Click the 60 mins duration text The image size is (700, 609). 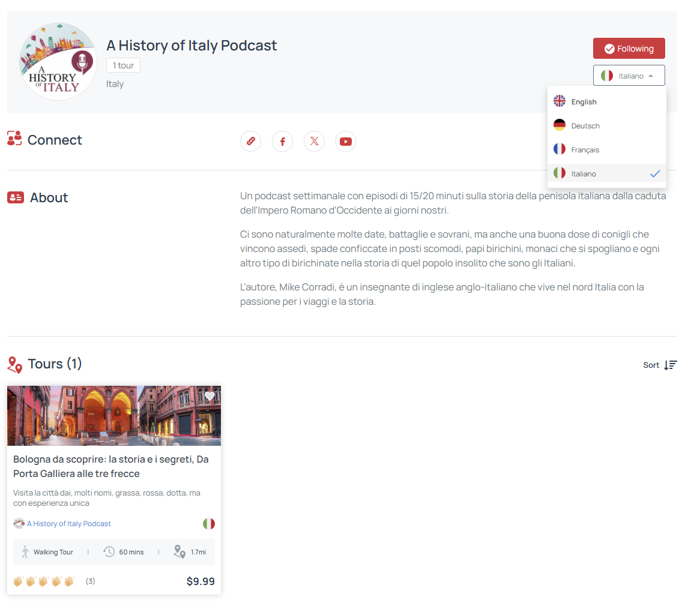pyautogui.click(x=131, y=552)
